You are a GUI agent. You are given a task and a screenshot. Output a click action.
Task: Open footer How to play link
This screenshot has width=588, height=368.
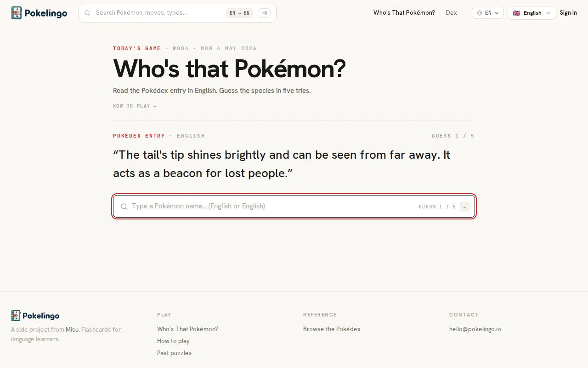coord(173,341)
